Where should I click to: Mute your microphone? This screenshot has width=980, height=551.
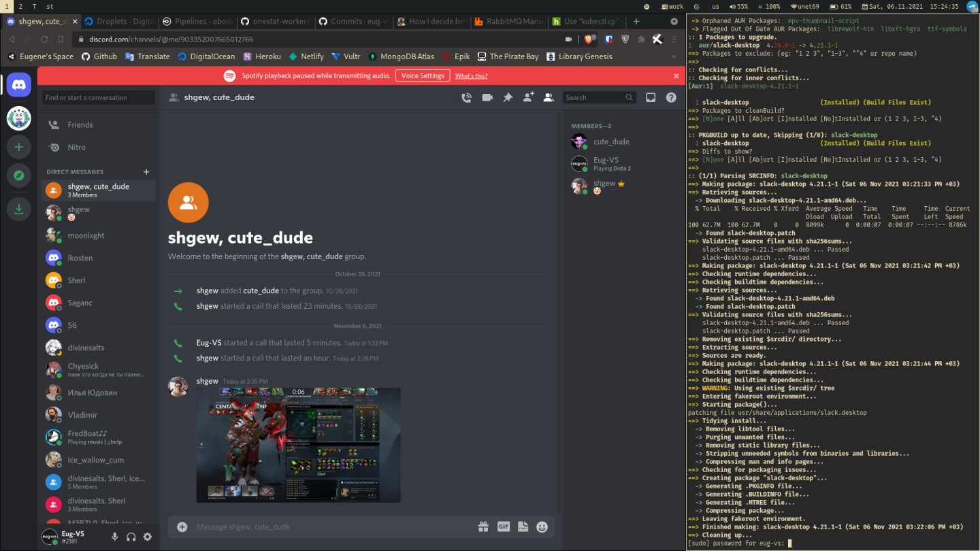point(114,537)
